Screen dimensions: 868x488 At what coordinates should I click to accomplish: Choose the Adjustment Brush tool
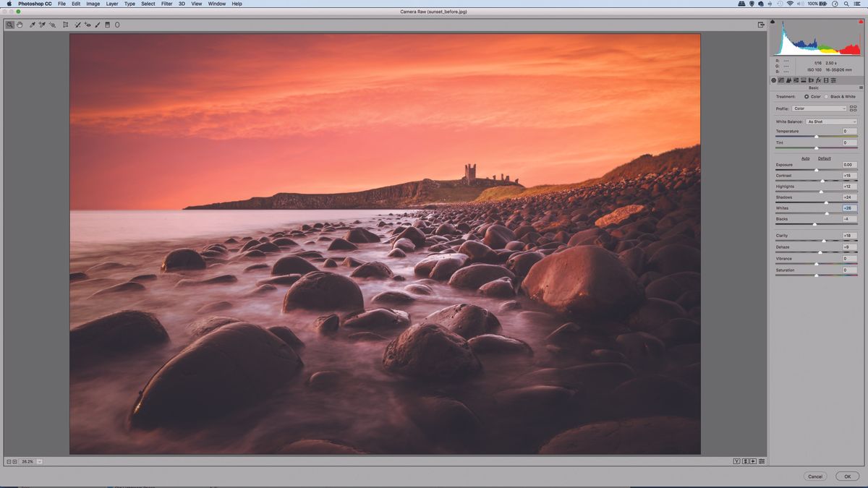pos(98,25)
